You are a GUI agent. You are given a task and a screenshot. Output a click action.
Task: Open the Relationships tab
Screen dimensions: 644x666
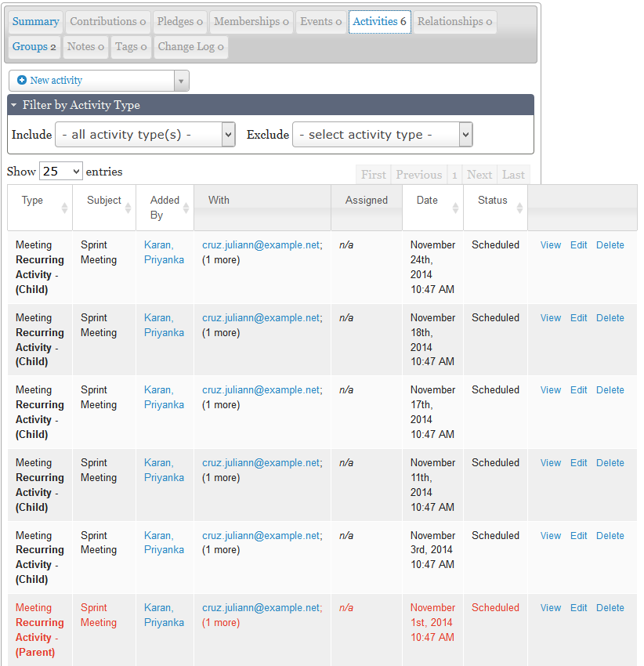(x=455, y=22)
